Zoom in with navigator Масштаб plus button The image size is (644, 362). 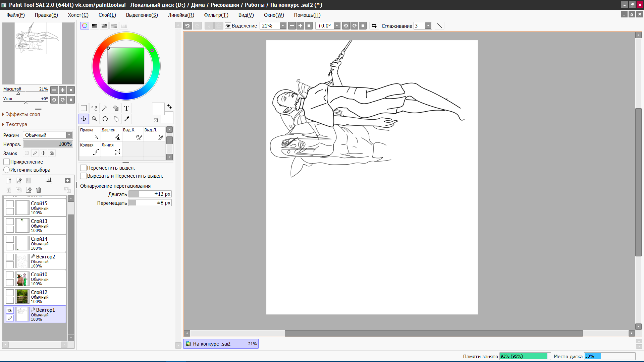tap(62, 90)
